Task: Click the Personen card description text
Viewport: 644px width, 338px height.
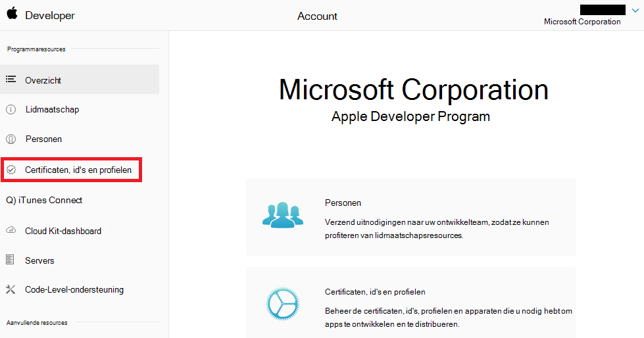Action: 437,229
